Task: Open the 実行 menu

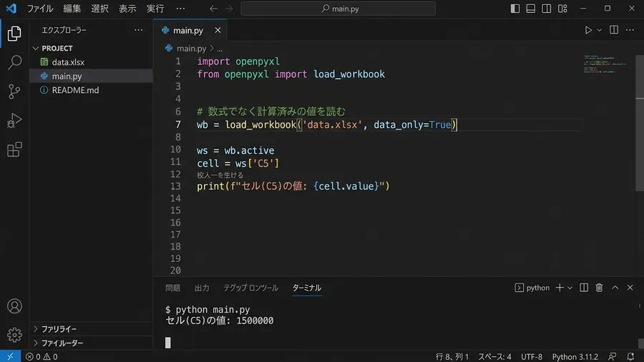Action: [155, 9]
